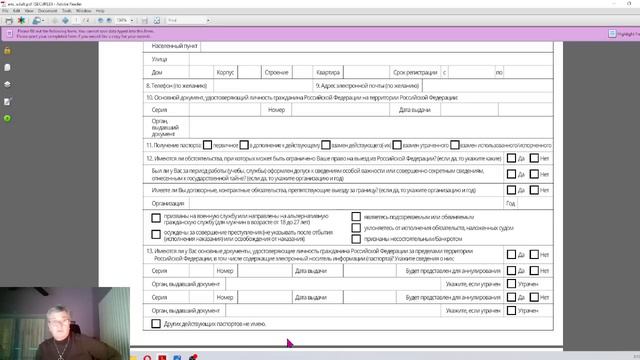Click the fit page view icon
640x360 pixels.
coord(157,20)
